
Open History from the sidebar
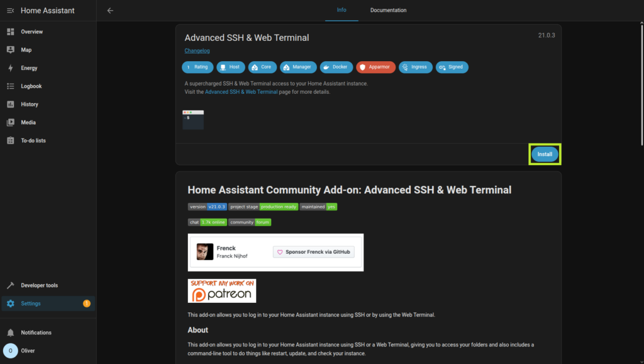(x=48, y=104)
